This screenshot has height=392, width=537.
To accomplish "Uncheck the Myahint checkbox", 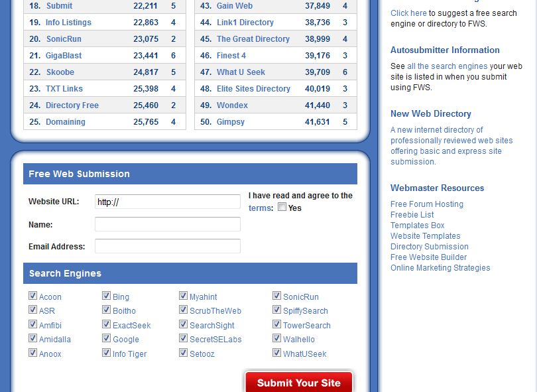I will tap(183, 295).
